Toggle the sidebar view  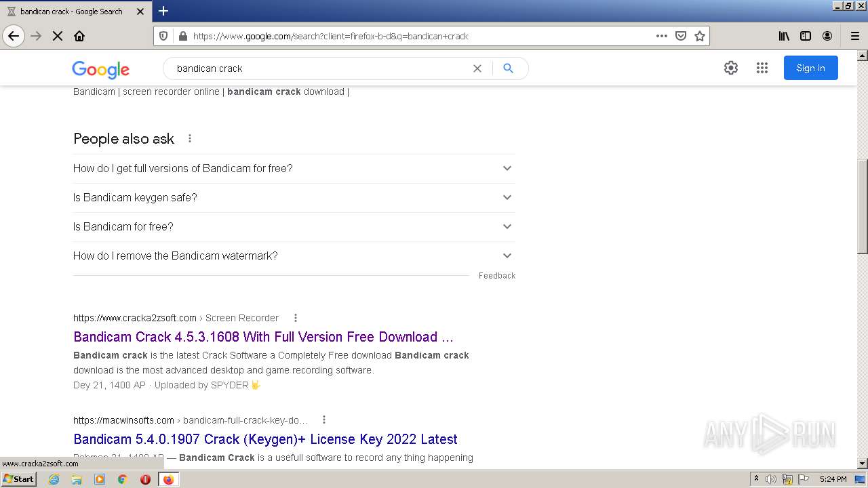[806, 36]
